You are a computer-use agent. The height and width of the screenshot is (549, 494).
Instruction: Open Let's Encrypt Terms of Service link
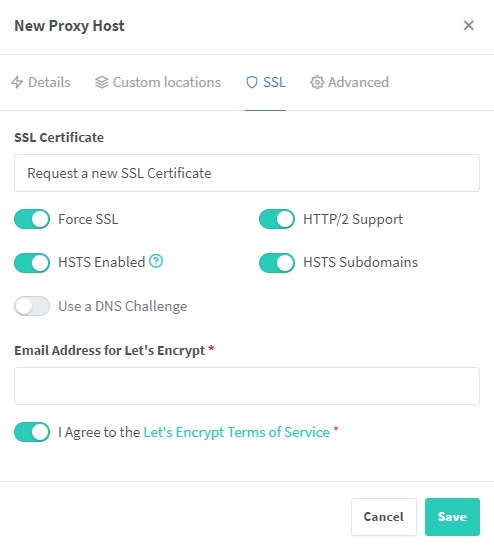(237, 432)
